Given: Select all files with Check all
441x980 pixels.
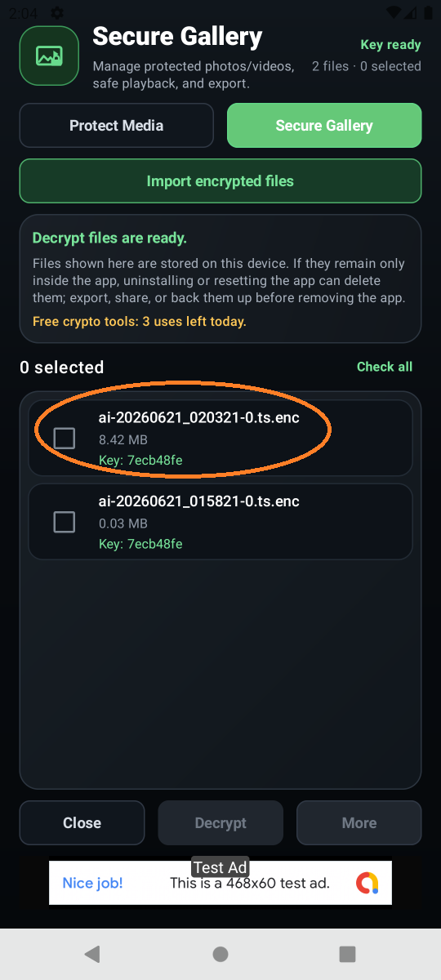Looking at the screenshot, I should (x=385, y=367).
